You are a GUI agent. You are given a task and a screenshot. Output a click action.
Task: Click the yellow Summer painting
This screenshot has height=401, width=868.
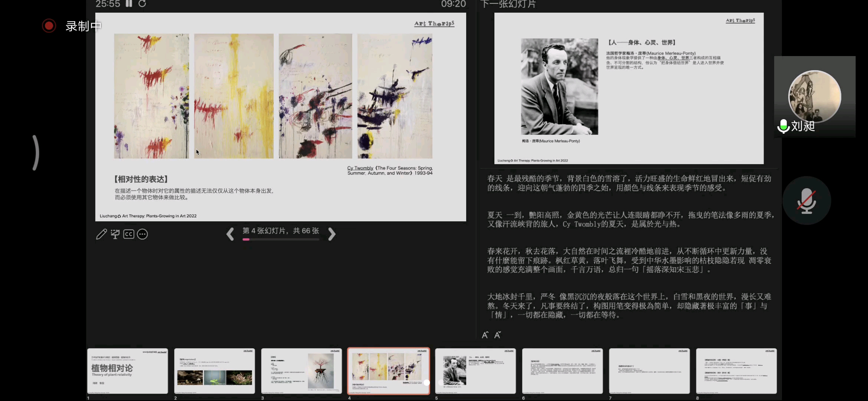click(234, 96)
